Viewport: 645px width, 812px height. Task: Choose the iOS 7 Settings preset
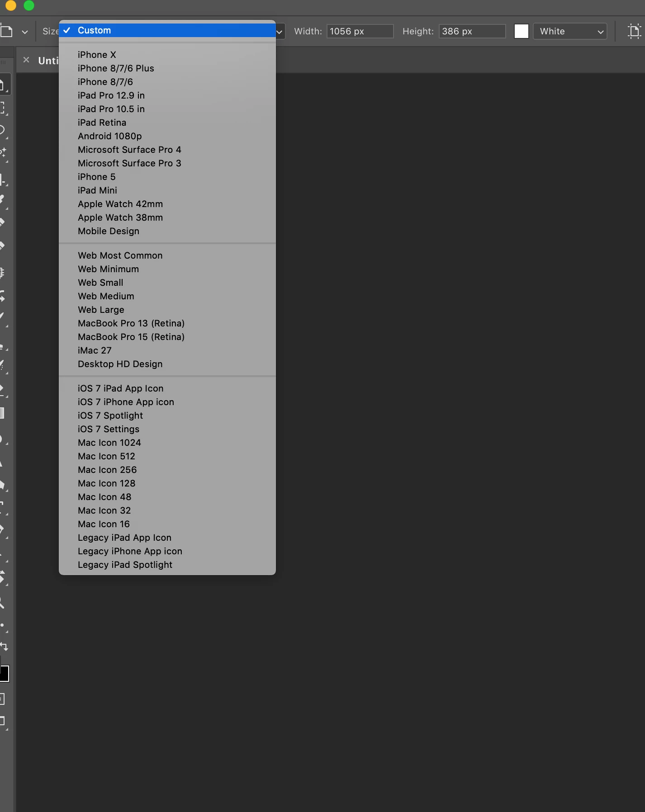click(x=167, y=429)
